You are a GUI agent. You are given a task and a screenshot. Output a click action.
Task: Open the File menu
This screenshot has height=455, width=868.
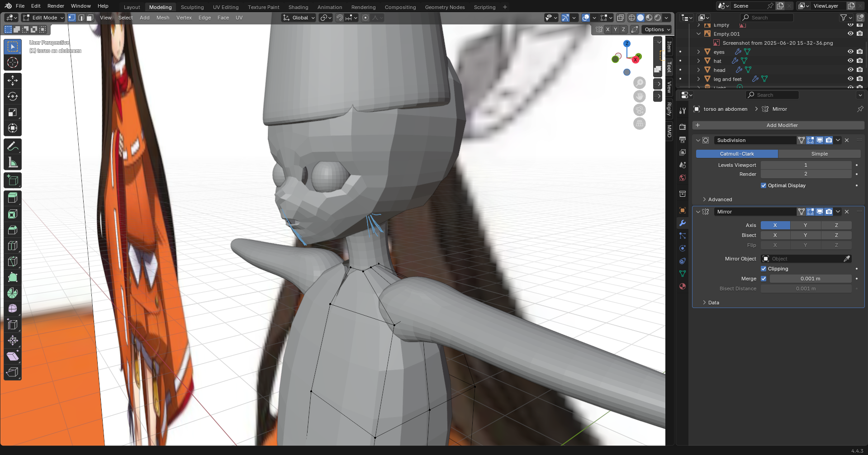click(x=20, y=6)
